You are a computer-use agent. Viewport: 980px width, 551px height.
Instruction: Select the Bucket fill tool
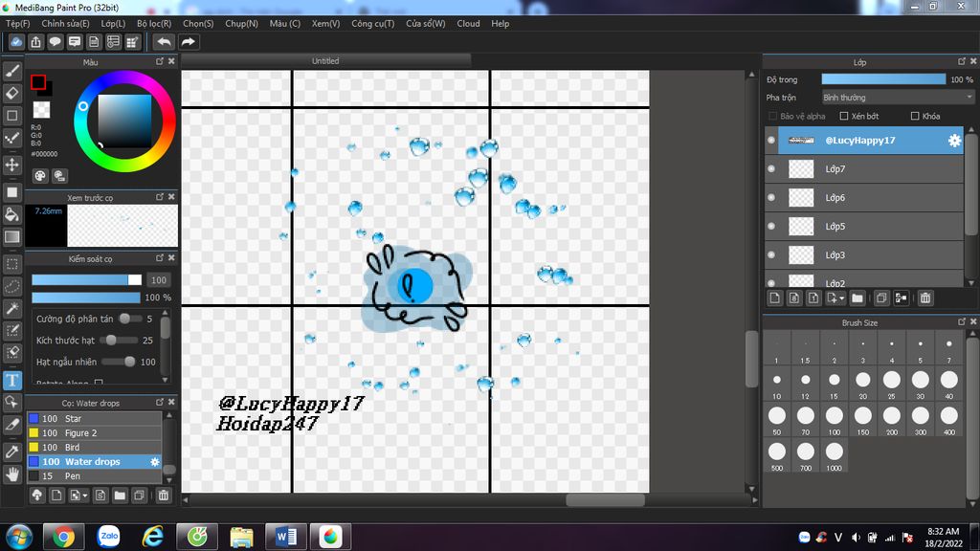click(11, 215)
